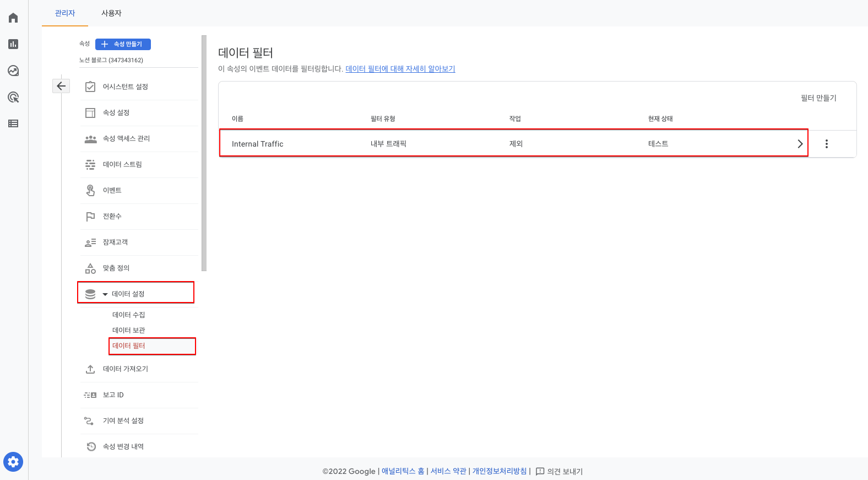Open the 개인정보처리방침 footer link
Image resolution: width=868 pixels, height=480 pixels.
(x=500, y=471)
